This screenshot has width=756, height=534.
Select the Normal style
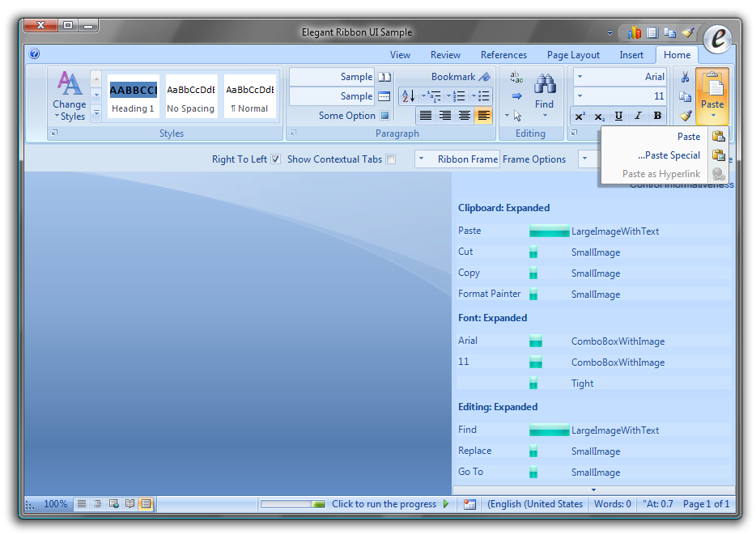click(250, 96)
